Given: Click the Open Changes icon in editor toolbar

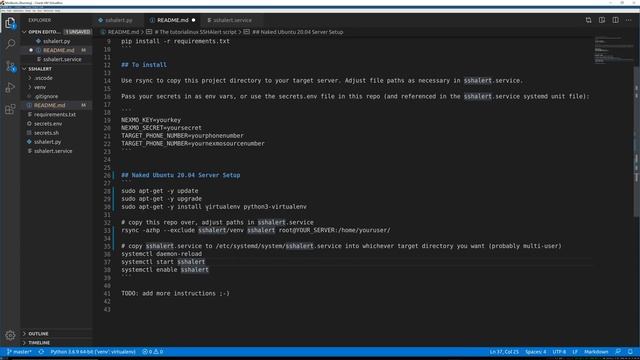Looking at the screenshot, I should click(x=588, y=20).
